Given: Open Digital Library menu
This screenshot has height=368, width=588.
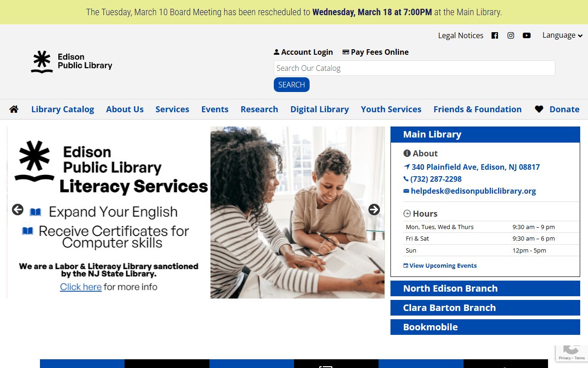Looking at the screenshot, I should pyautogui.click(x=320, y=109).
